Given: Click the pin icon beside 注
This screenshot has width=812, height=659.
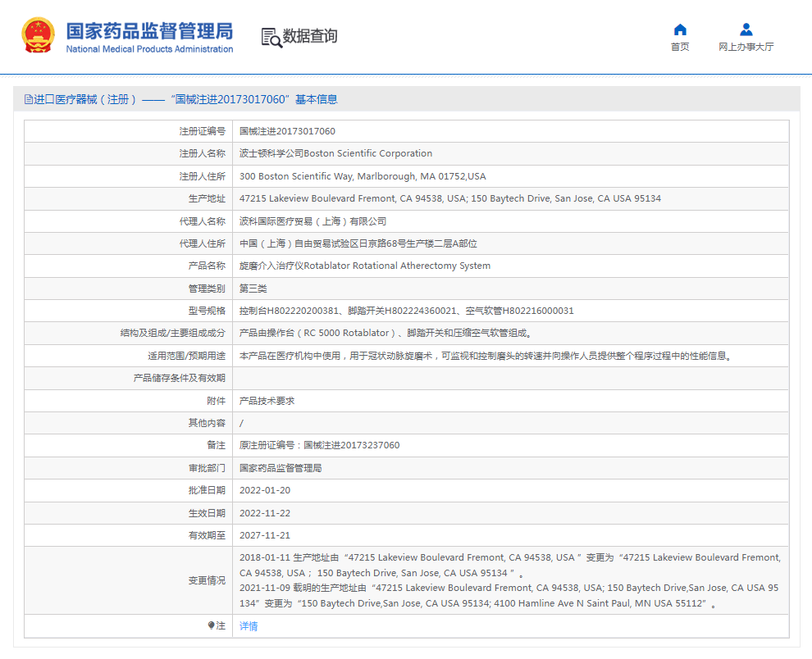Looking at the screenshot, I should [211, 625].
